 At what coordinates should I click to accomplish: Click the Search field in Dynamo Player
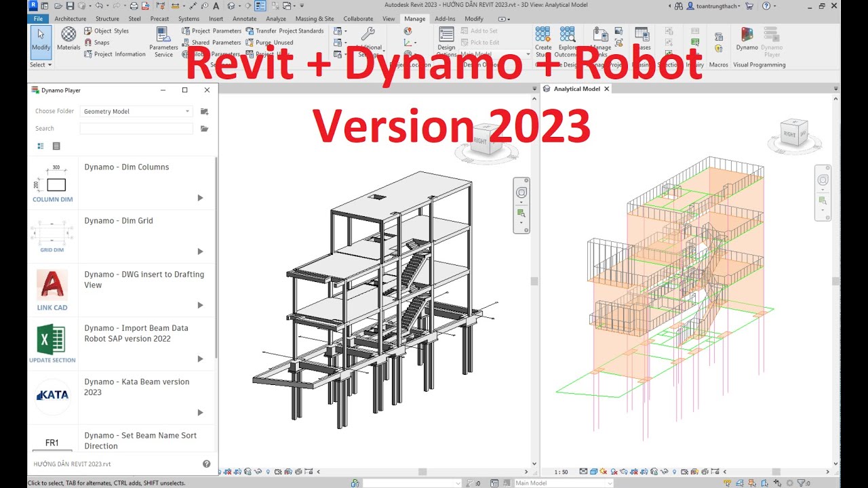coord(136,128)
